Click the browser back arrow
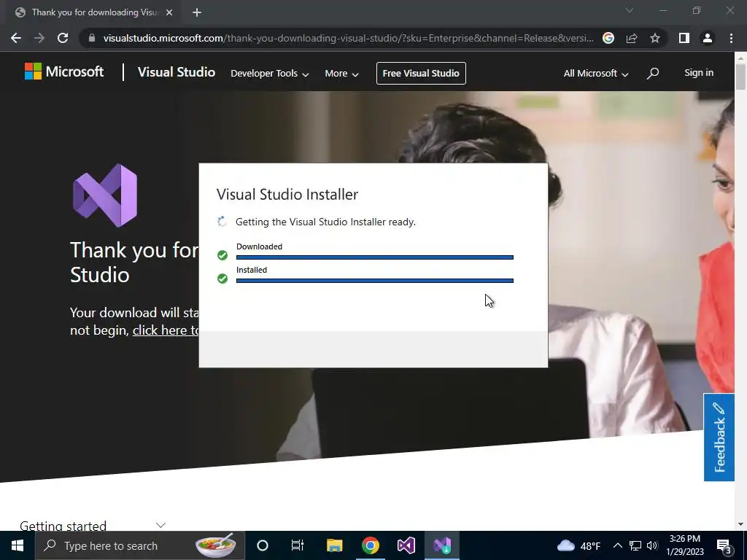The height and width of the screenshot is (560, 747). point(16,38)
